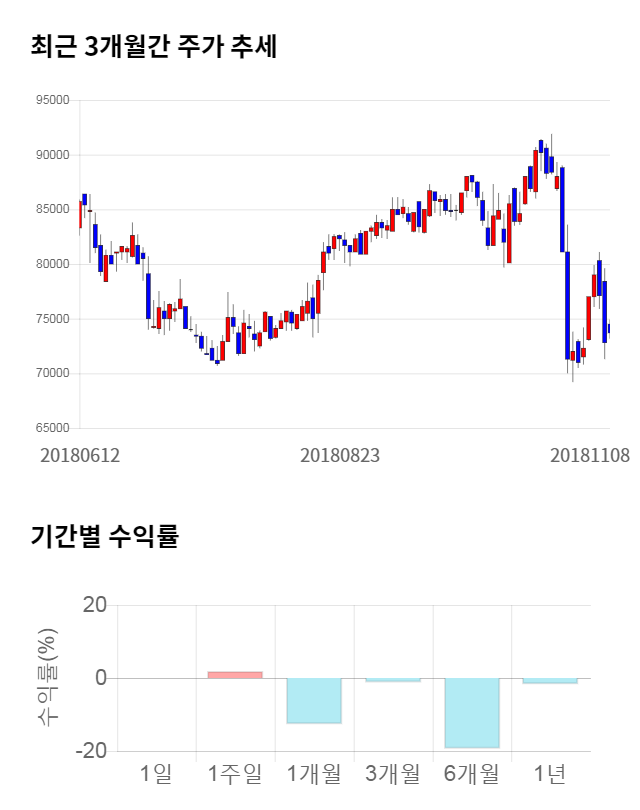This screenshot has height=810, width=640.
Task: Click the '최근 3개월간 주가 추세' chart title
Action: click(153, 46)
